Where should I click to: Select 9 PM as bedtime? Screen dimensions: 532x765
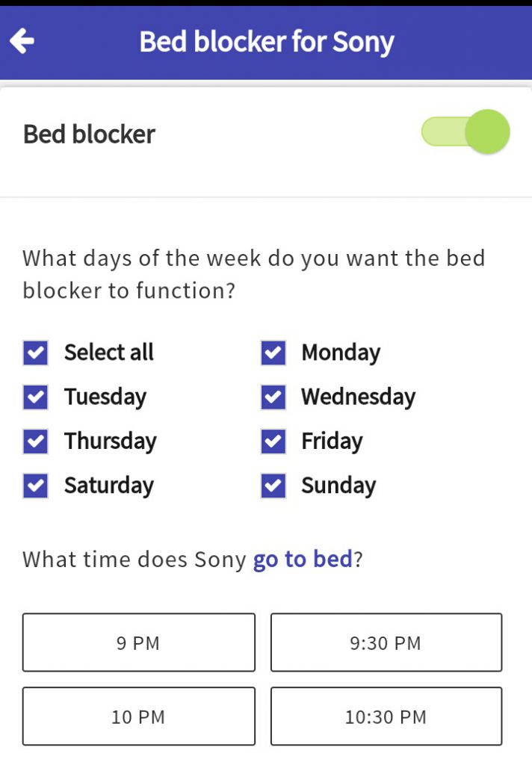[x=138, y=642]
